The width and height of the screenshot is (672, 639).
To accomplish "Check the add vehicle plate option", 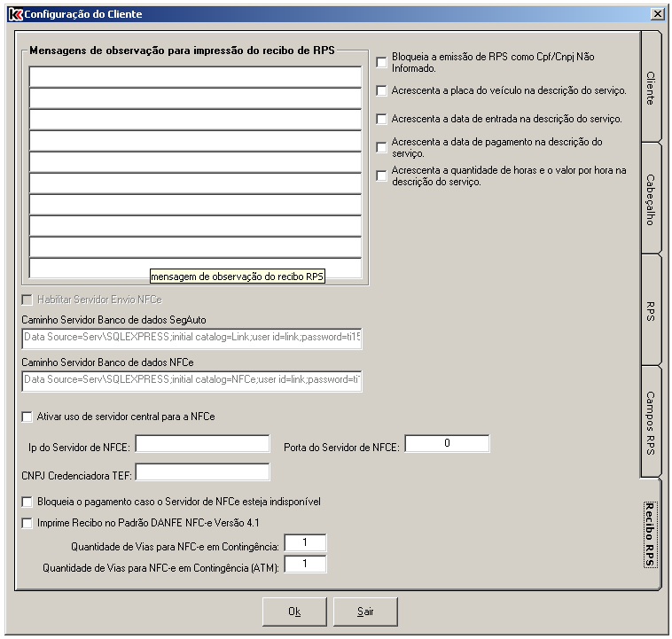I will [382, 90].
